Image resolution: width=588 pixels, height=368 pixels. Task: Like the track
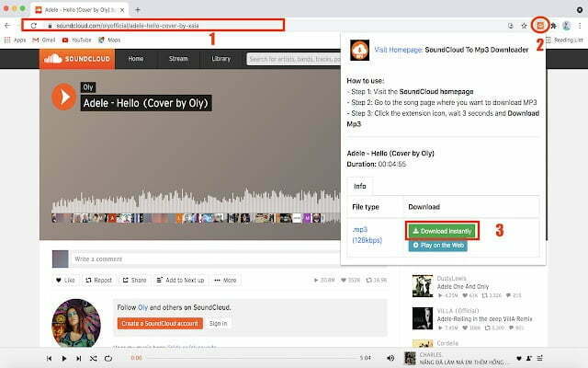tap(65, 280)
